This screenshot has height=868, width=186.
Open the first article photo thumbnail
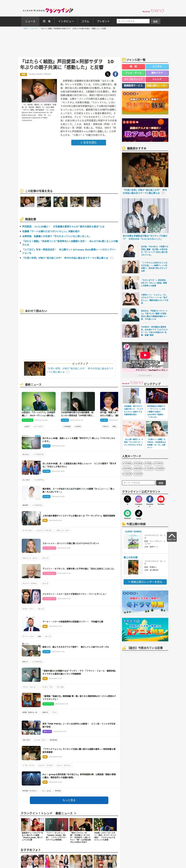click(x=27, y=202)
